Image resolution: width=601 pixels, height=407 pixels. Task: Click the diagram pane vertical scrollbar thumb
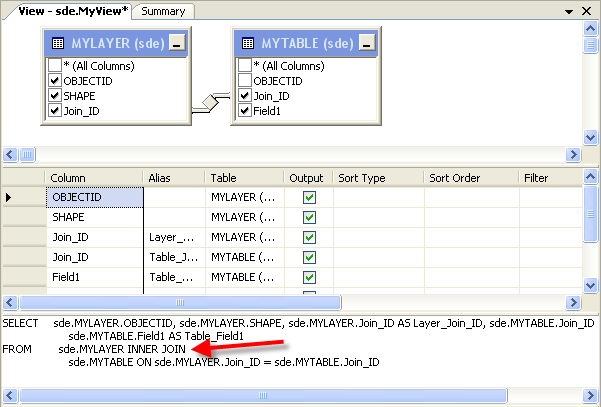click(590, 45)
